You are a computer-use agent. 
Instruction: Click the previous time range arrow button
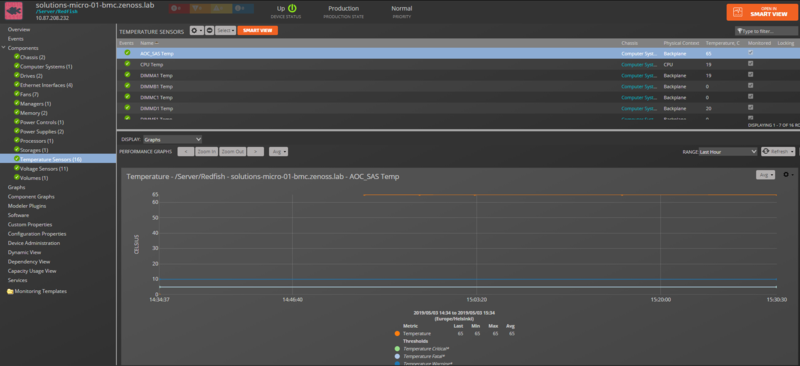(186, 152)
